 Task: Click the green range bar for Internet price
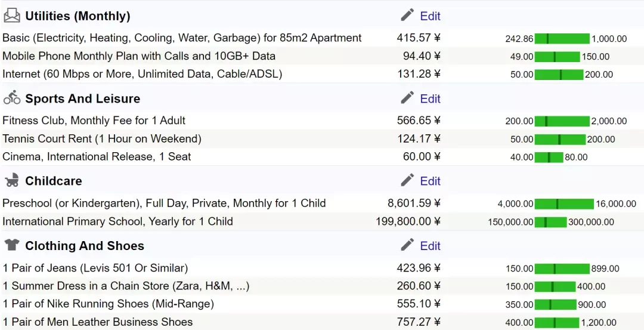click(559, 75)
